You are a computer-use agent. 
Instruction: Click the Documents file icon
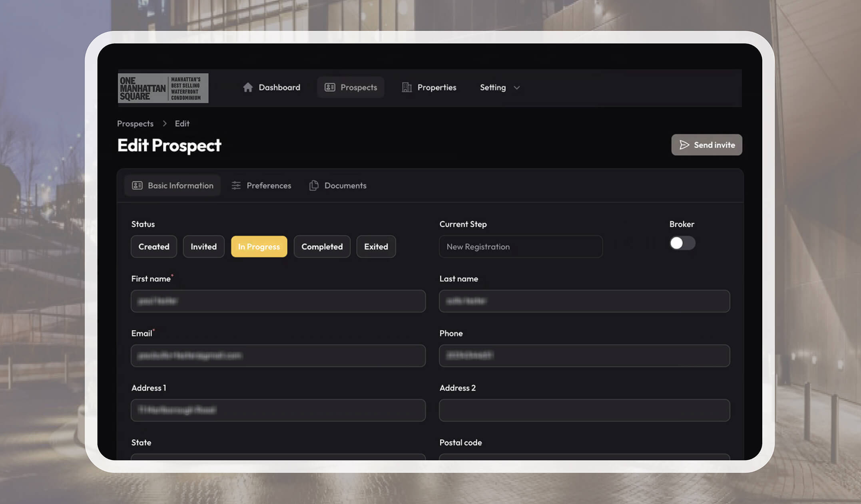tap(314, 186)
